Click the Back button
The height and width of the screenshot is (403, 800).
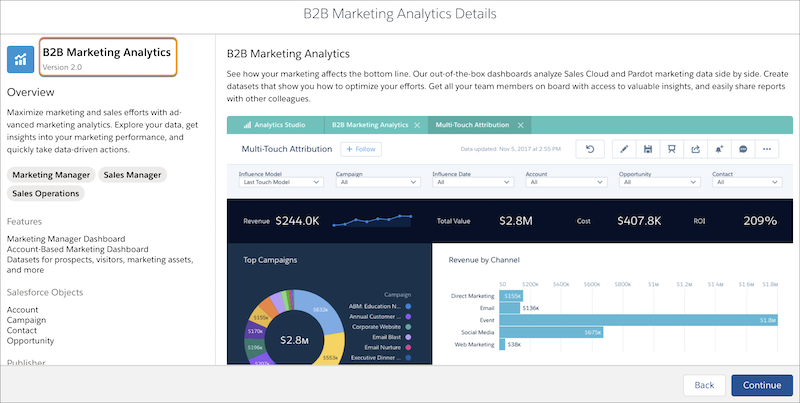point(704,385)
